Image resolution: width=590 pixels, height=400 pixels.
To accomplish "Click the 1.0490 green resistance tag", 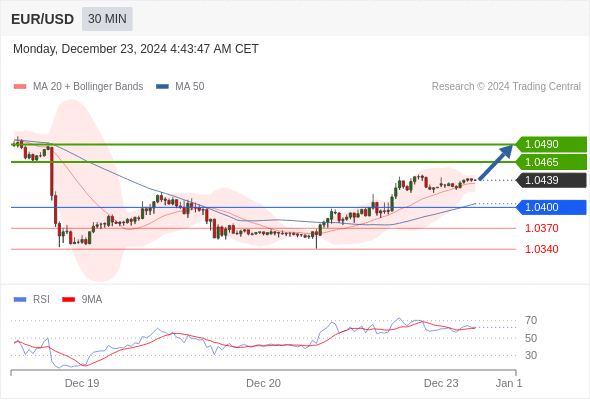I will click(551, 144).
